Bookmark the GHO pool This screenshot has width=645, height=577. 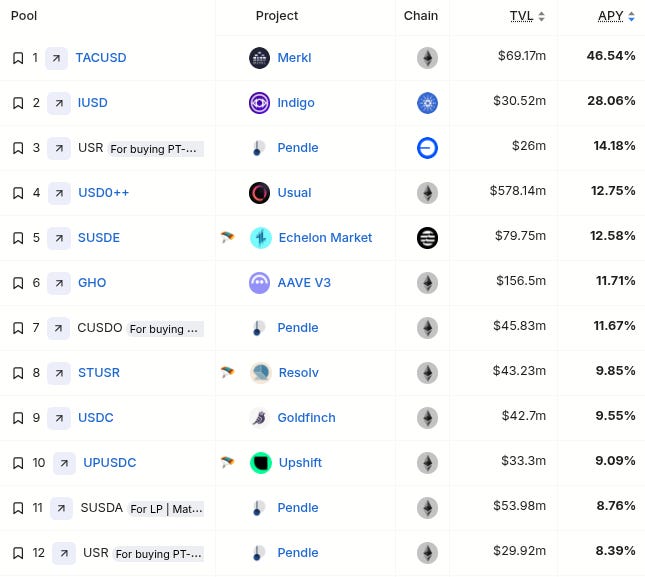click(18, 283)
